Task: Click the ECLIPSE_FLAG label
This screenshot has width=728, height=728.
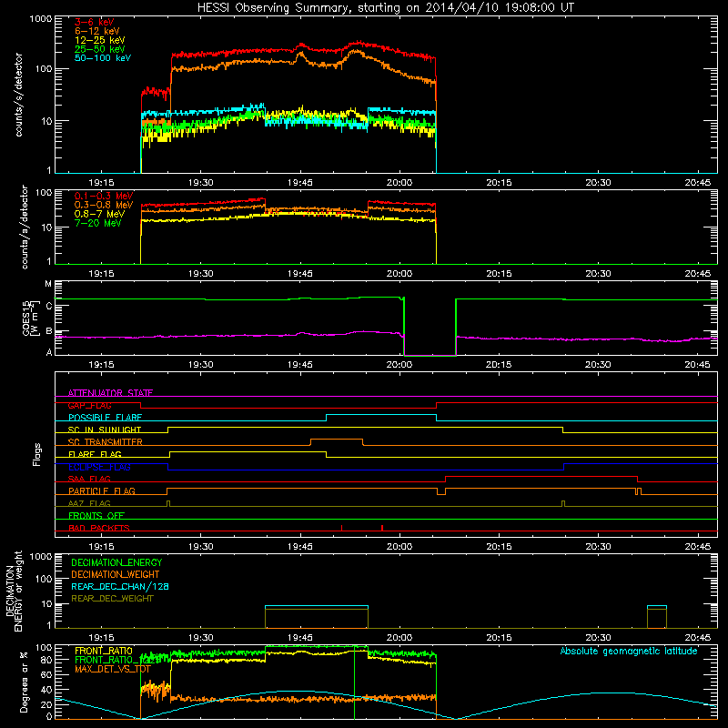Action: coord(99,467)
